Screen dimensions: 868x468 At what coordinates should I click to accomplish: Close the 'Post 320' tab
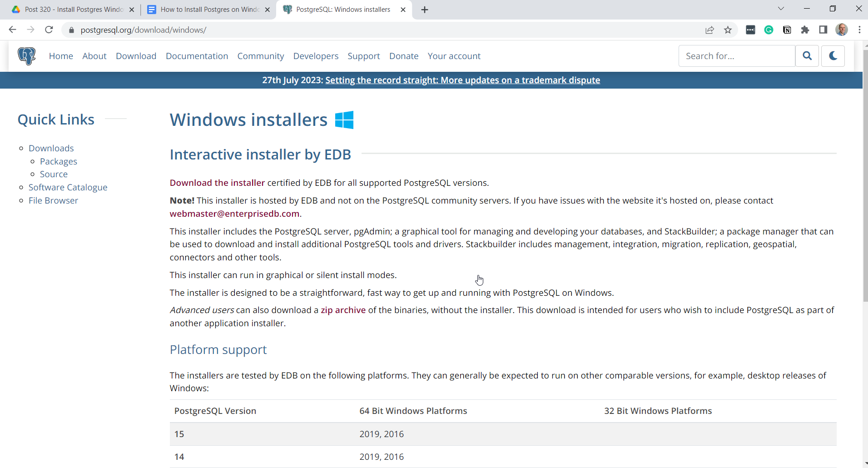[132, 10]
